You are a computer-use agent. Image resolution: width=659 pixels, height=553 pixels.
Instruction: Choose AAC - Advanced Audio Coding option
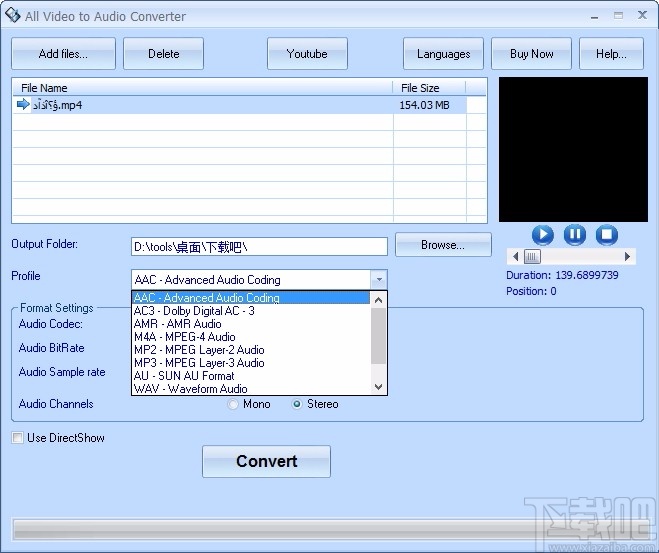pyautogui.click(x=251, y=298)
